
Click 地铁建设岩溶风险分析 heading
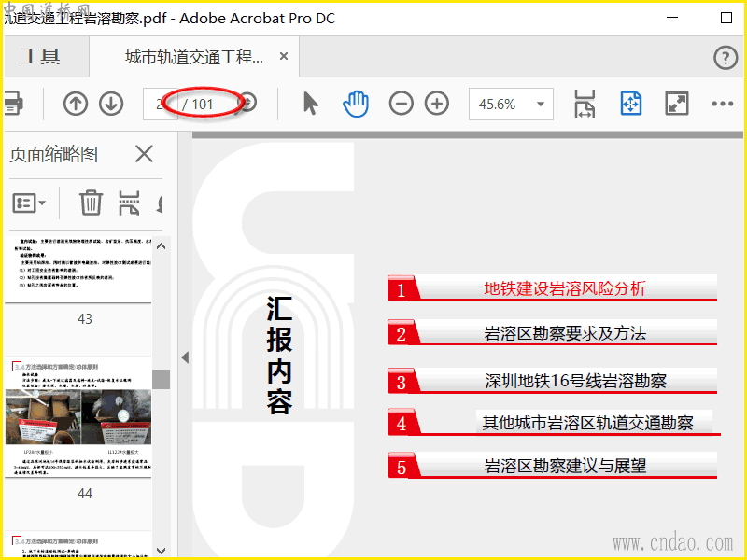(565, 288)
